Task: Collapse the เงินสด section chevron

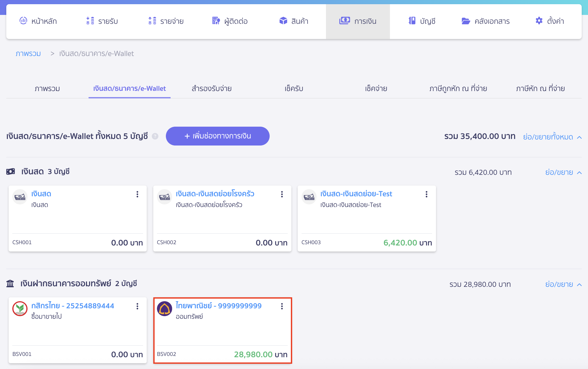Action: tap(580, 172)
